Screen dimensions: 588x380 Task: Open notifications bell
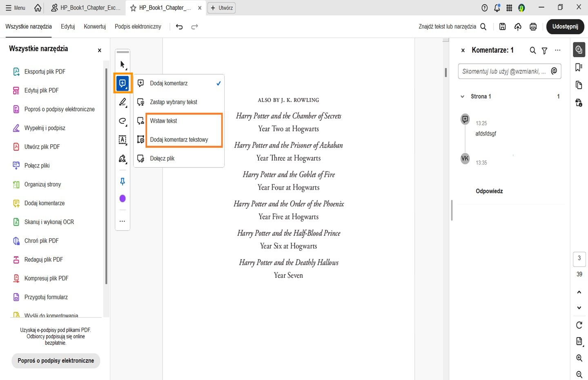(x=497, y=8)
